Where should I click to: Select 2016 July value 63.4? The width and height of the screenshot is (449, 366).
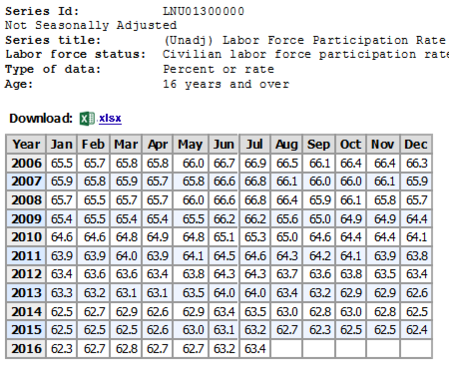[255, 348]
